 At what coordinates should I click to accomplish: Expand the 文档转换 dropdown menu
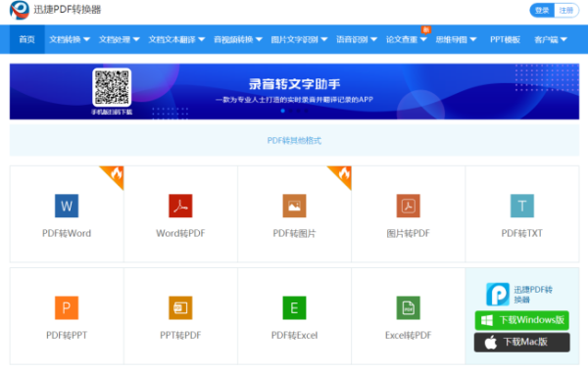[x=70, y=39]
